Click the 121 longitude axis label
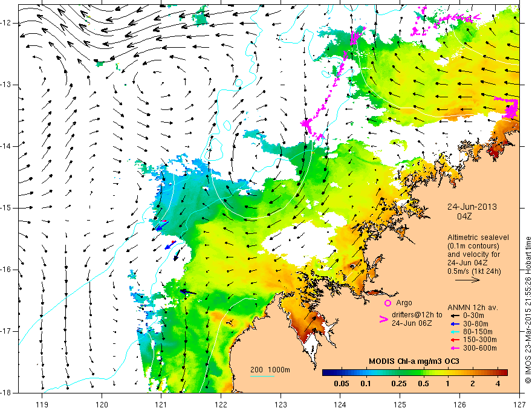The height and width of the screenshot is (411, 532). pos(161,404)
